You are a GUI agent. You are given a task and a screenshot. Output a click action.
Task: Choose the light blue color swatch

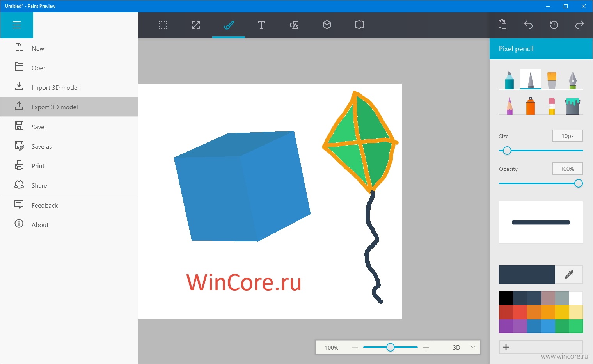pyautogui.click(x=548, y=326)
